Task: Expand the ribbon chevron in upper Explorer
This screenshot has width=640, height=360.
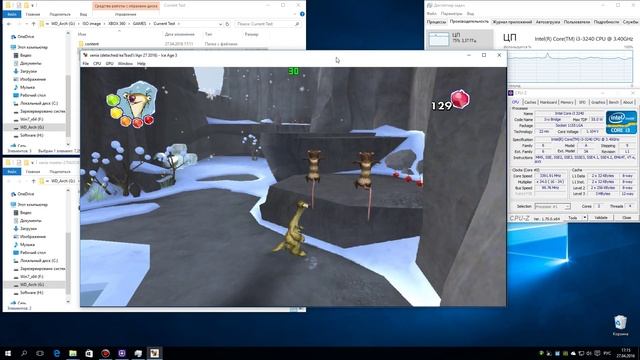Action: point(295,14)
